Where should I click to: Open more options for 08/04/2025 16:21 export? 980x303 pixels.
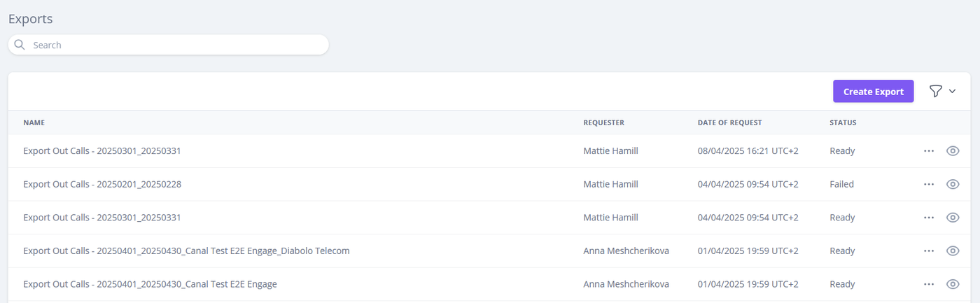coord(929,150)
